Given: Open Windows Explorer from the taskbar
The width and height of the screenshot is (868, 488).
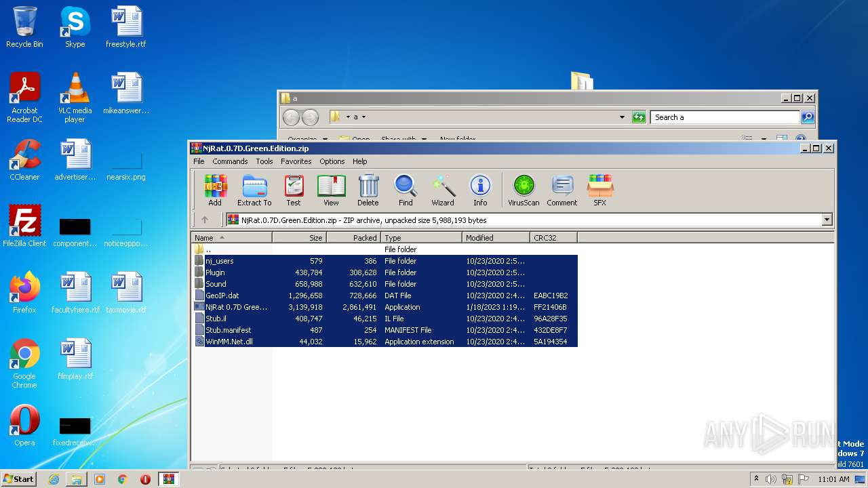Looking at the screenshot, I should pos(77,479).
